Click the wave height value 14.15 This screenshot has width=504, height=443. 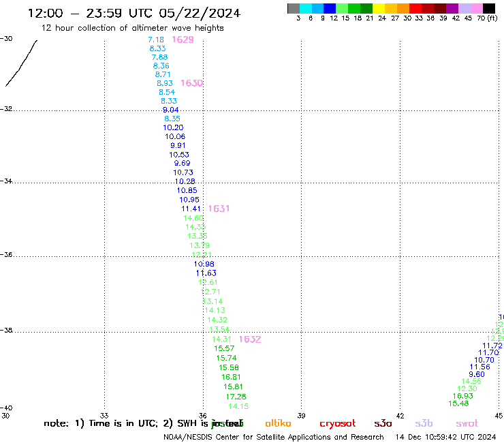click(238, 406)
